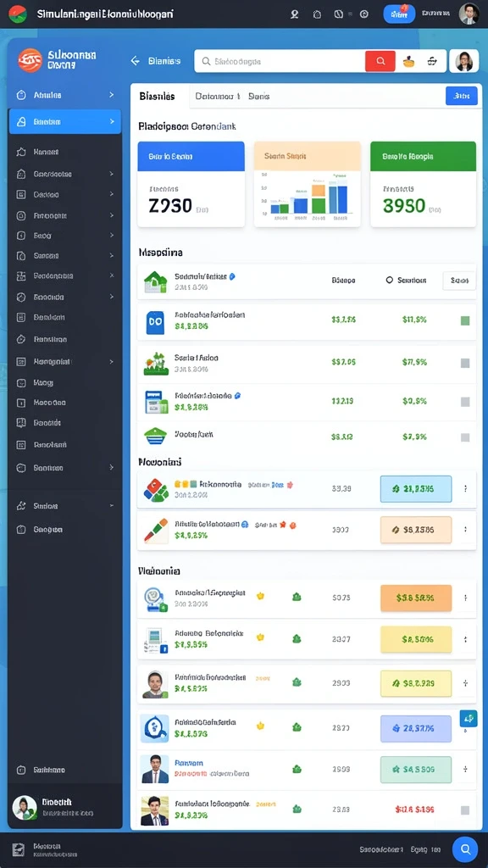
Task: Click the outlined button in the house icon row
Action: tap(459, 281)
